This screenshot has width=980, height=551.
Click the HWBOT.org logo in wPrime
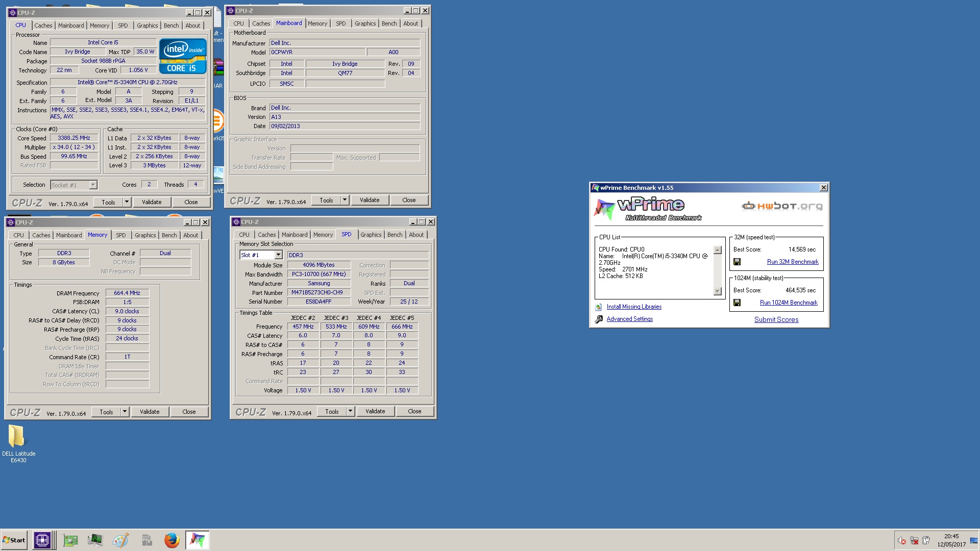(x=782, y=206)
